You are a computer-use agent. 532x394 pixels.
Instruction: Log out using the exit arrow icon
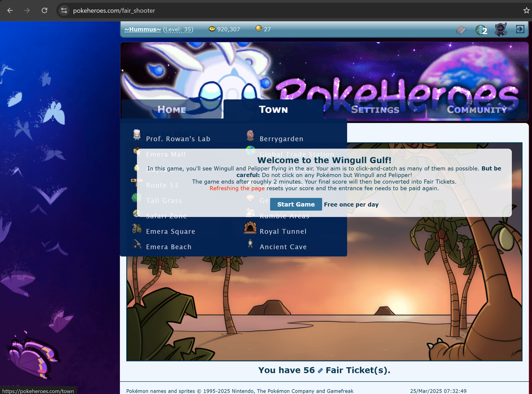[520, 29]
